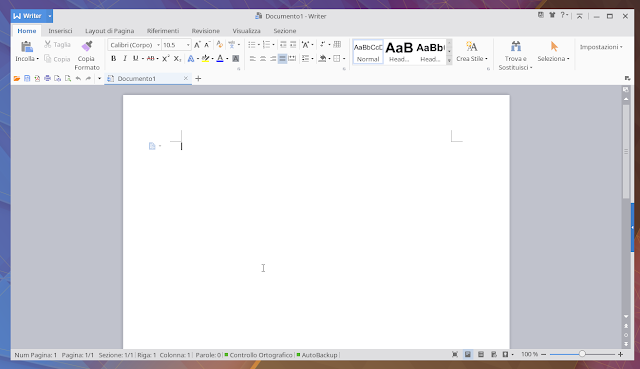Undo the last action with the arrow icon
This screenshot has height=369, width=640.
78,78
